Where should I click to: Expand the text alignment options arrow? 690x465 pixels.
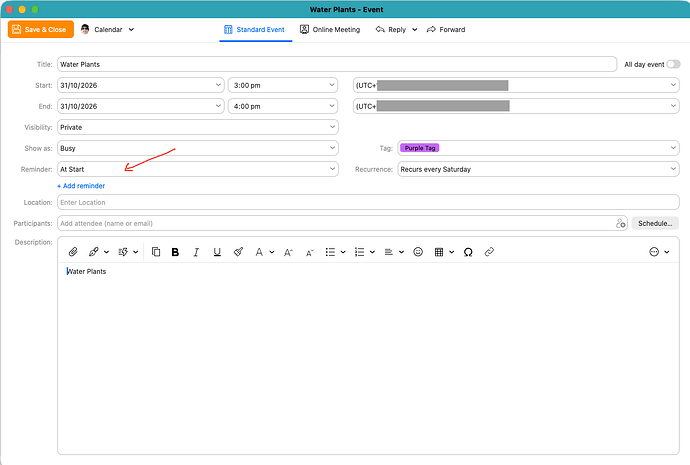click(401, 252)
